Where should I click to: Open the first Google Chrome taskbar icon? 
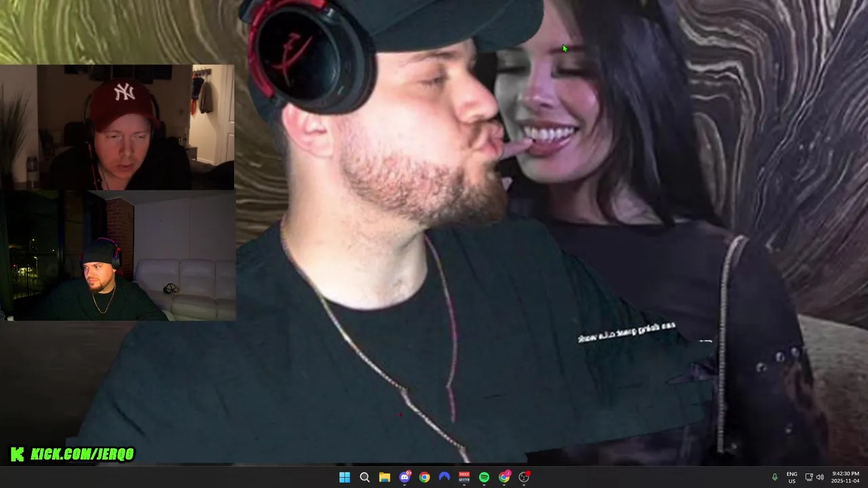[x=425, y=477]
